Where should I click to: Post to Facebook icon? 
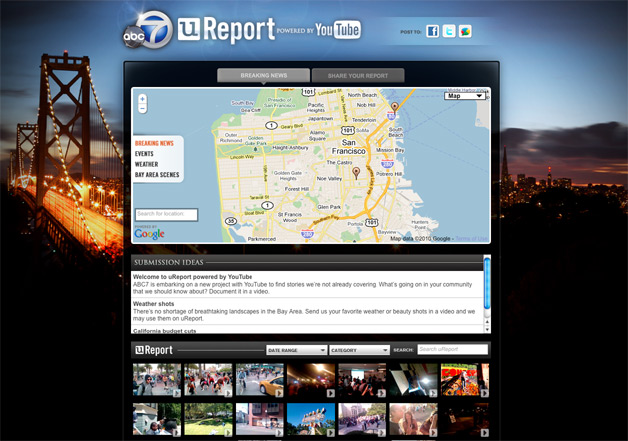(433, 31)
